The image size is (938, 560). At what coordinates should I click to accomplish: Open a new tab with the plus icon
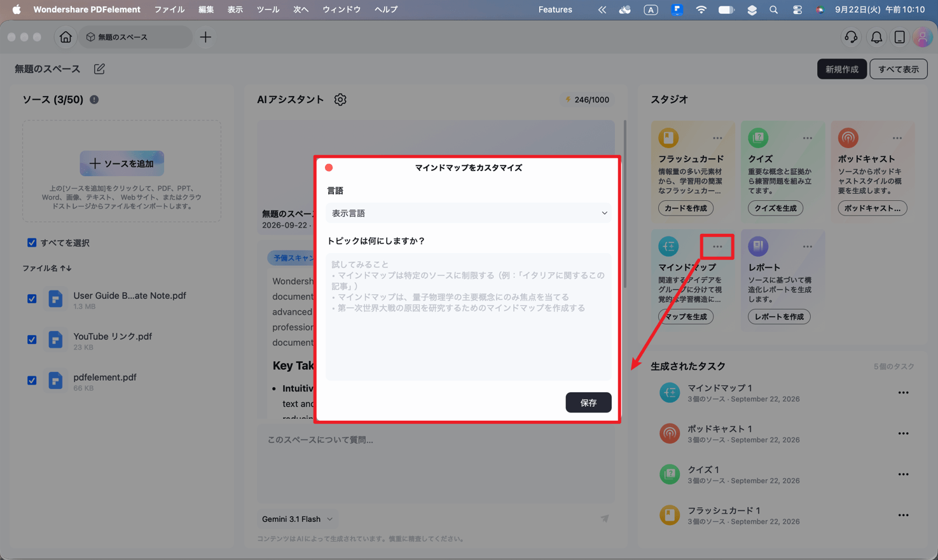205,38
